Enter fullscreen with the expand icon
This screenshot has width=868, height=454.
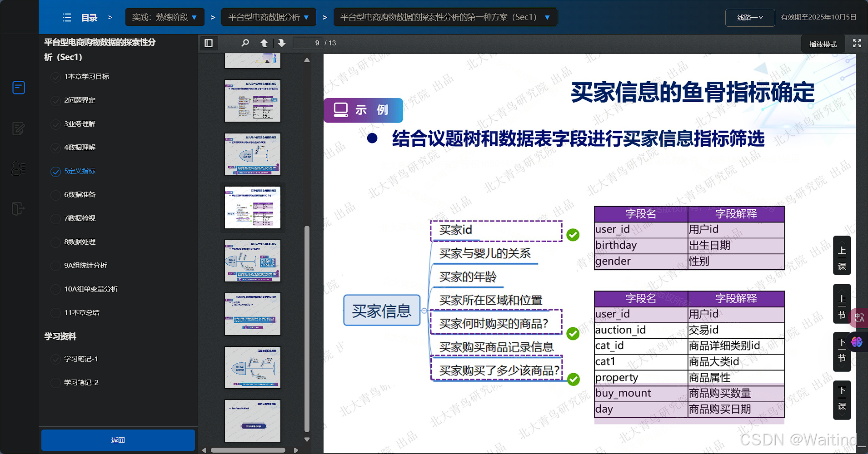pos(857,43)
